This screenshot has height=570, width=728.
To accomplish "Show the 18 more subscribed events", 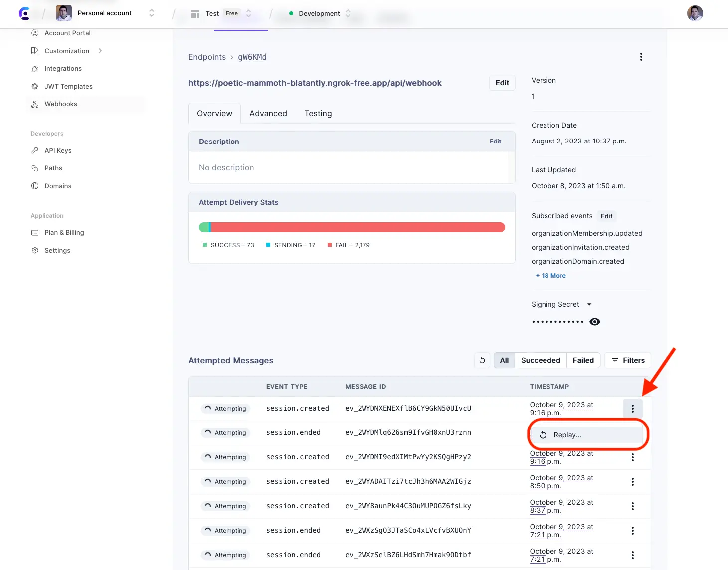I will click(550, 275).
